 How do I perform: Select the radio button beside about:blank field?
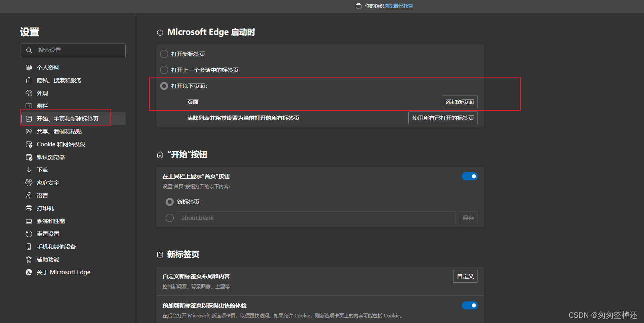click(x=170, y=218)
